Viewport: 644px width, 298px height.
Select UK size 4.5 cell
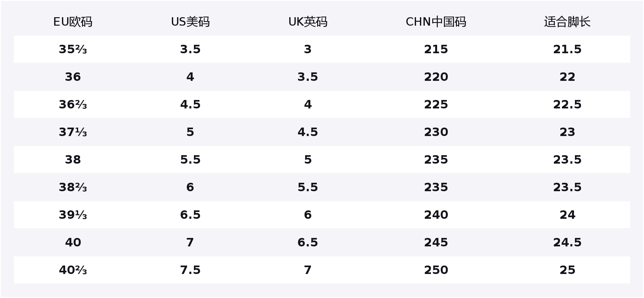point(308,132)
